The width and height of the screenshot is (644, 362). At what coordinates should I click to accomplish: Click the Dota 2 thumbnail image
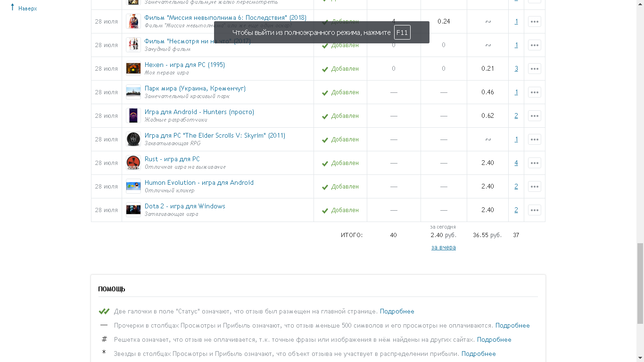(x=133, y=210)
